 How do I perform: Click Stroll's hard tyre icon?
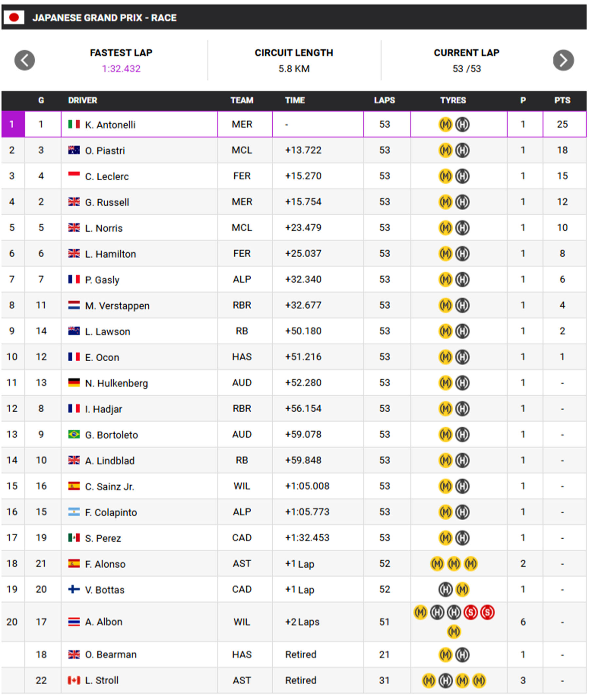pyautogui.click(x=445, y=680)
